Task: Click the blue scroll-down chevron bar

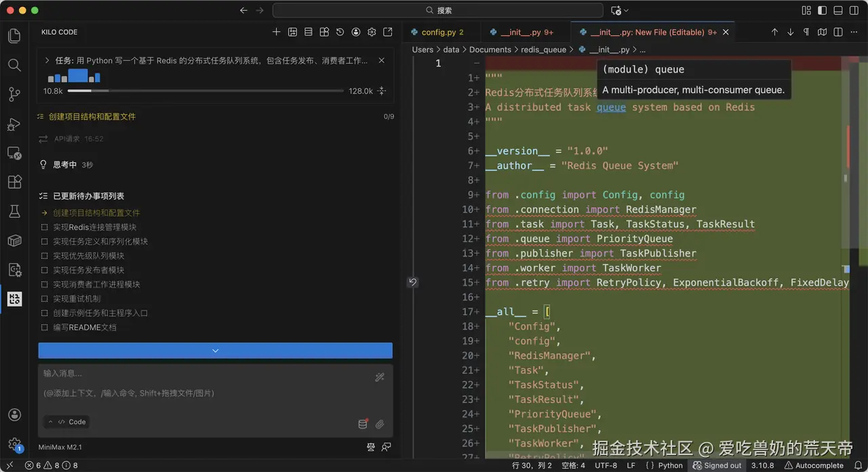Action: (215, 351)
